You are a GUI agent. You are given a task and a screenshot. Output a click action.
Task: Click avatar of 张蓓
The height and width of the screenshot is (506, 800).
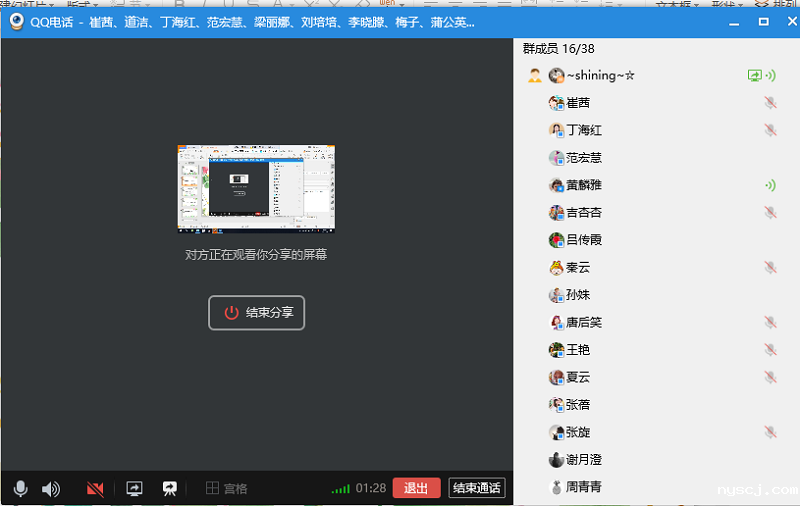pyautogui.click(x=556, y=405)
